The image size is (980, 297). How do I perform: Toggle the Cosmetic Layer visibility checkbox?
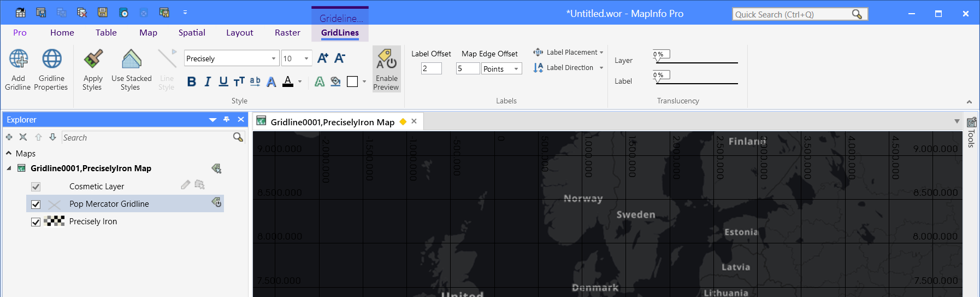[36, 187]
